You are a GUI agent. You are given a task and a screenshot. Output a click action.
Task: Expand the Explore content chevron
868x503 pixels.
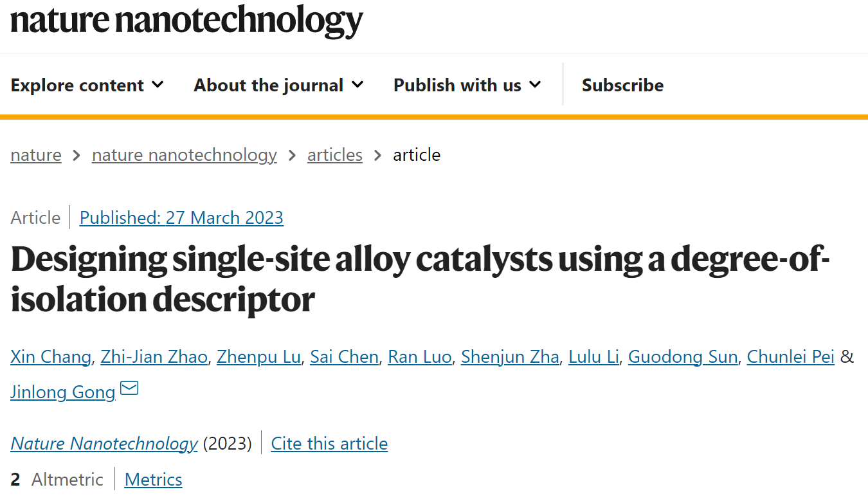158,84
